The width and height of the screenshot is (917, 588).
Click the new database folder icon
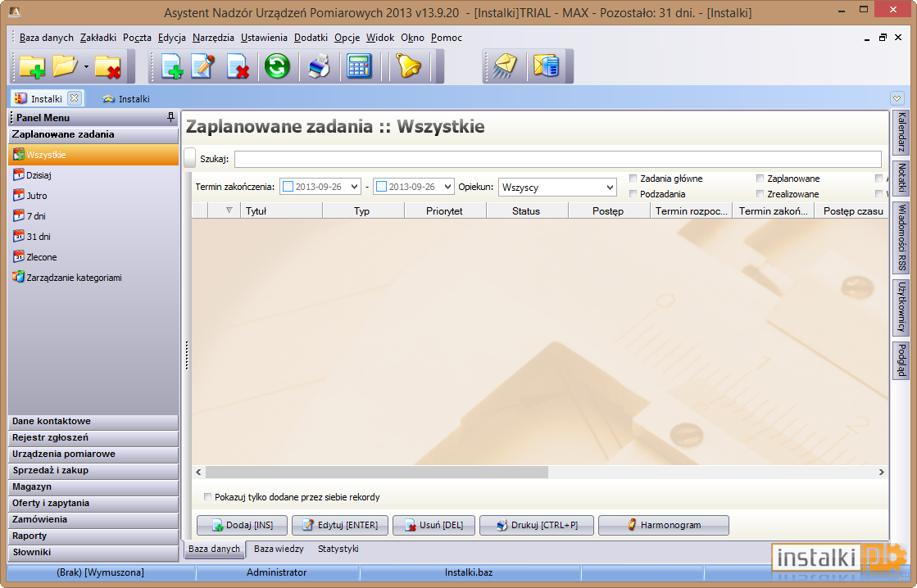pyautogui.click(x=32, y=66)
